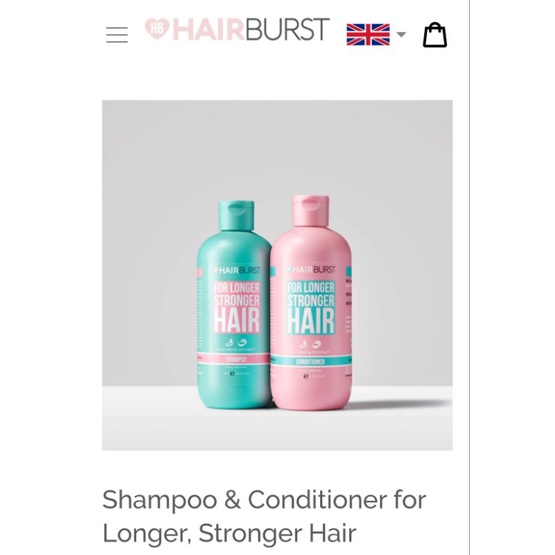555x555 pixels.
Task: Click the teal CONDITIONER band on pink bottle
Action: click(x=311, y=361)
